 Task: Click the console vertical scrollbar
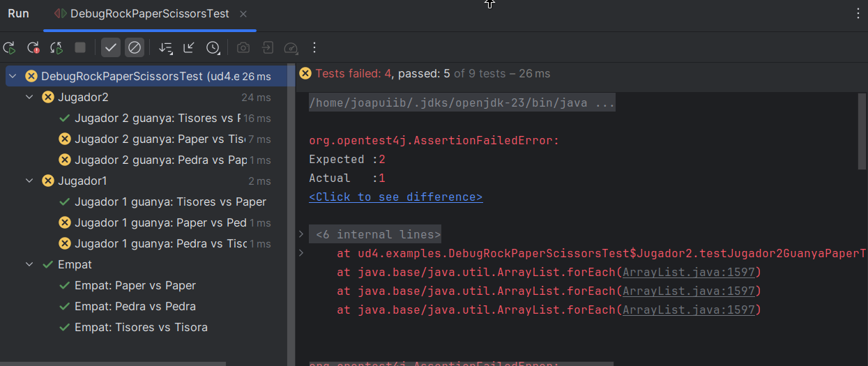862,132
